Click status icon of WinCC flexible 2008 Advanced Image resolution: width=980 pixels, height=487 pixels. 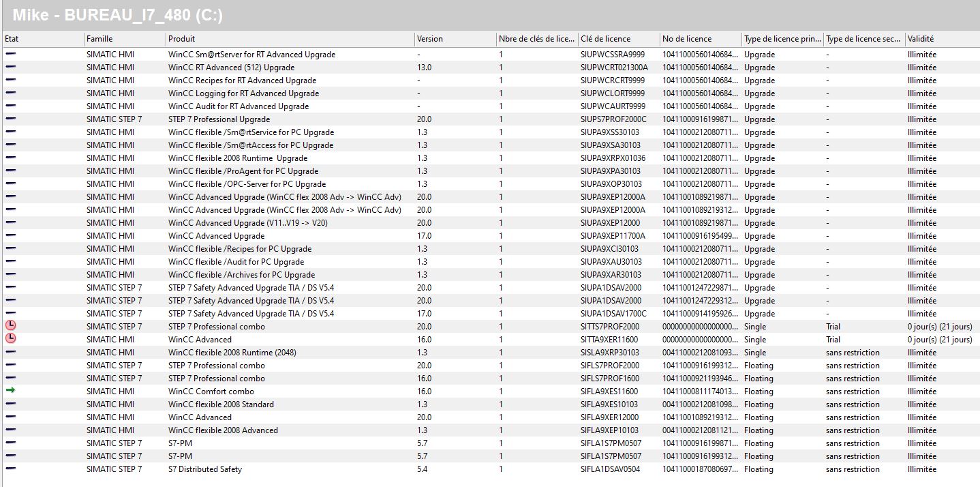(10, 430)
